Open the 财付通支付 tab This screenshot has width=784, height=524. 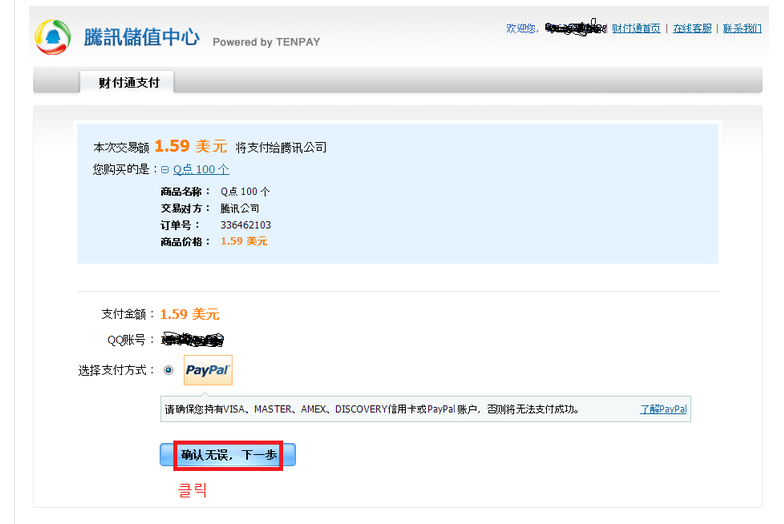point(128,82)
